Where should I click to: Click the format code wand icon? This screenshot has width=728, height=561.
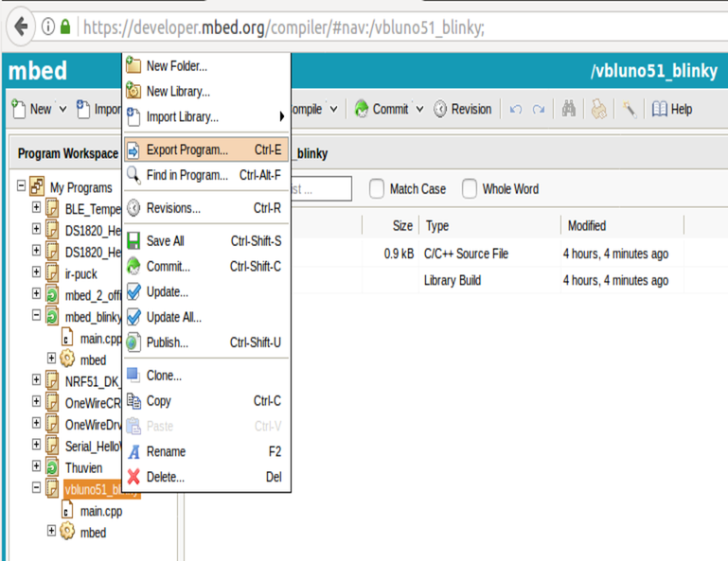(x=630, y=110)
